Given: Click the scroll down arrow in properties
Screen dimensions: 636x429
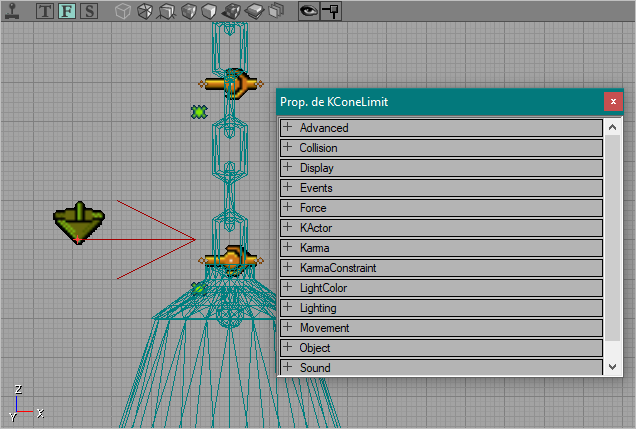Looking at the screenshot, I should pos(612,367).
